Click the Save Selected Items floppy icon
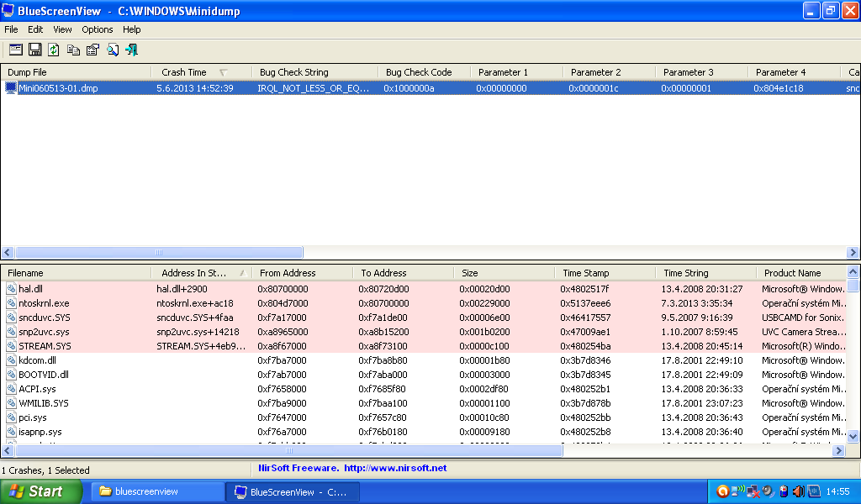This screenshot has height=504, width=861. click(35, 50)
